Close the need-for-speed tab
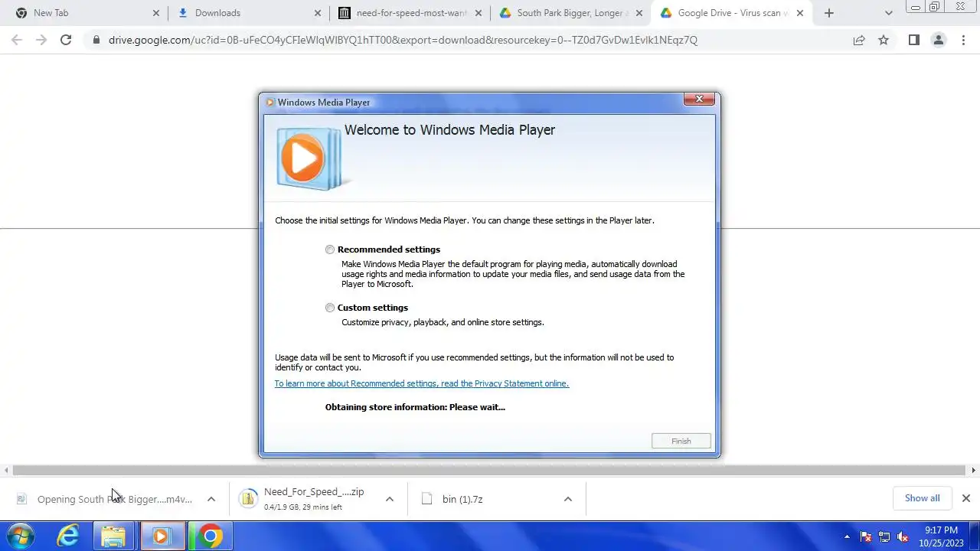980x551 pixels. pos(479,13)
